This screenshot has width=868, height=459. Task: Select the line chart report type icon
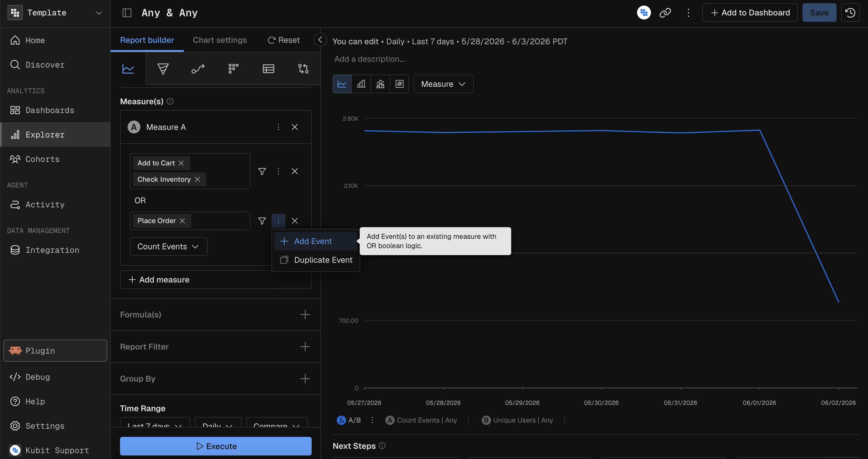point(128,69)
